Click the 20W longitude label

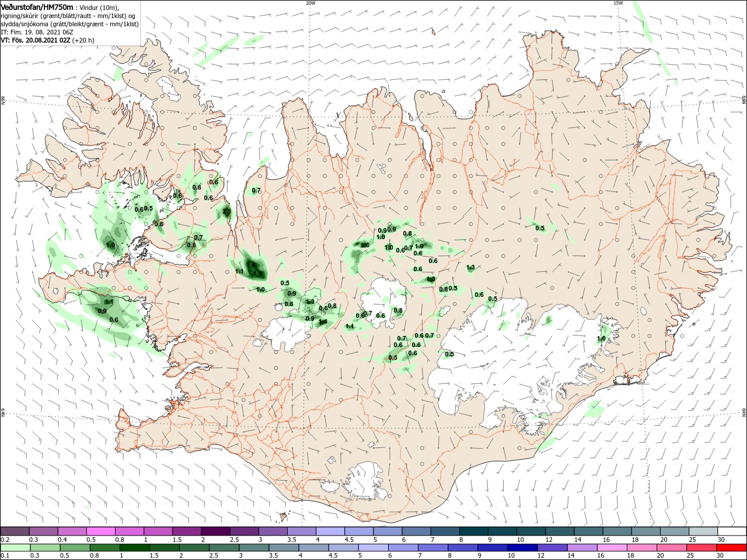[x=310, y=3]
